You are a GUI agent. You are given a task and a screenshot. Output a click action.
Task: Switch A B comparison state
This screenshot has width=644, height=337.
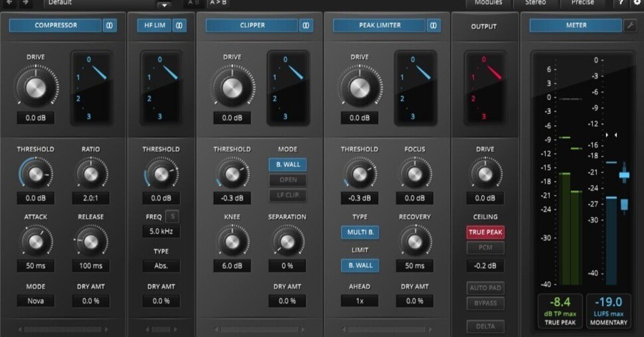point(193,3)
